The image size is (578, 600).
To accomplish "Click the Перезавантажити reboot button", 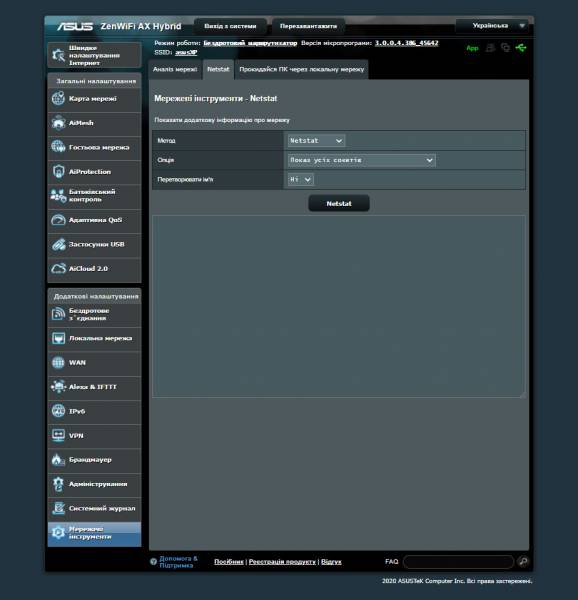I will (308, 26).
